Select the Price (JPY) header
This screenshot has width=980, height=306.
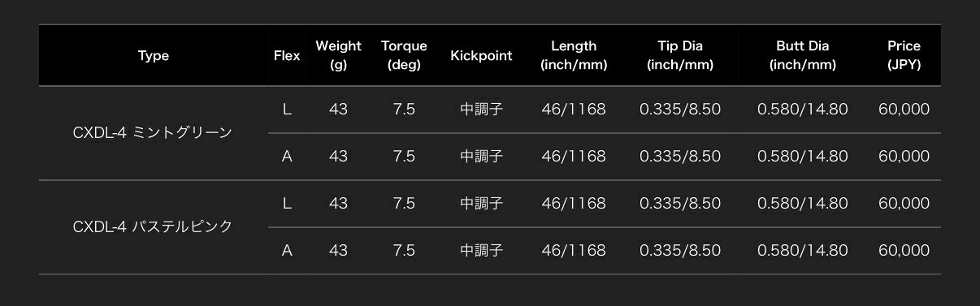[904, 56]
